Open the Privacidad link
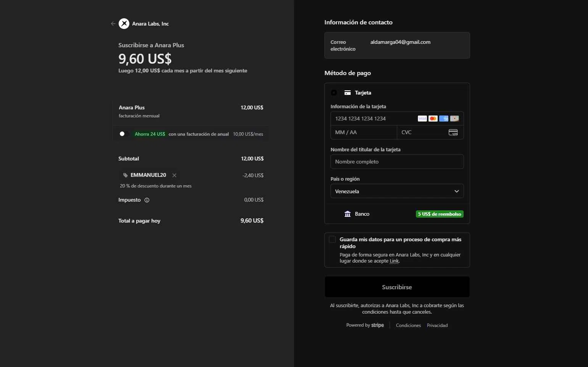The image size is (588, 367). click(437, 325)
